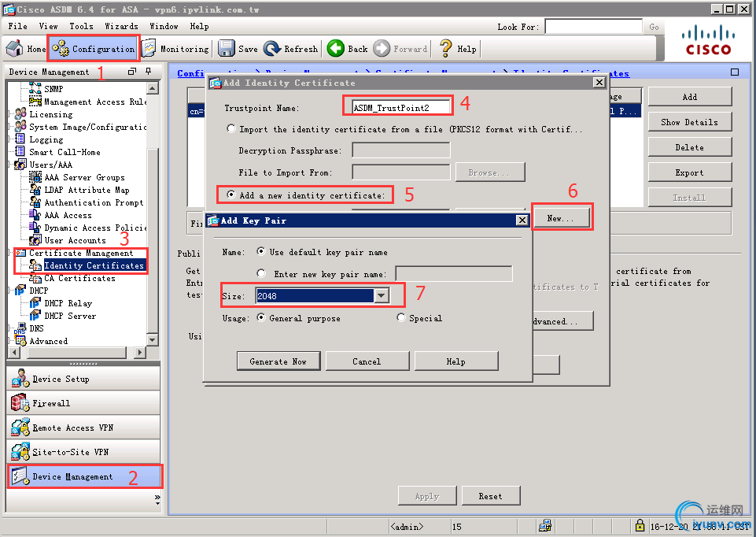Select Management Access Rules tree item
Screen dimensions: 756x537
[x=95, y=102]
